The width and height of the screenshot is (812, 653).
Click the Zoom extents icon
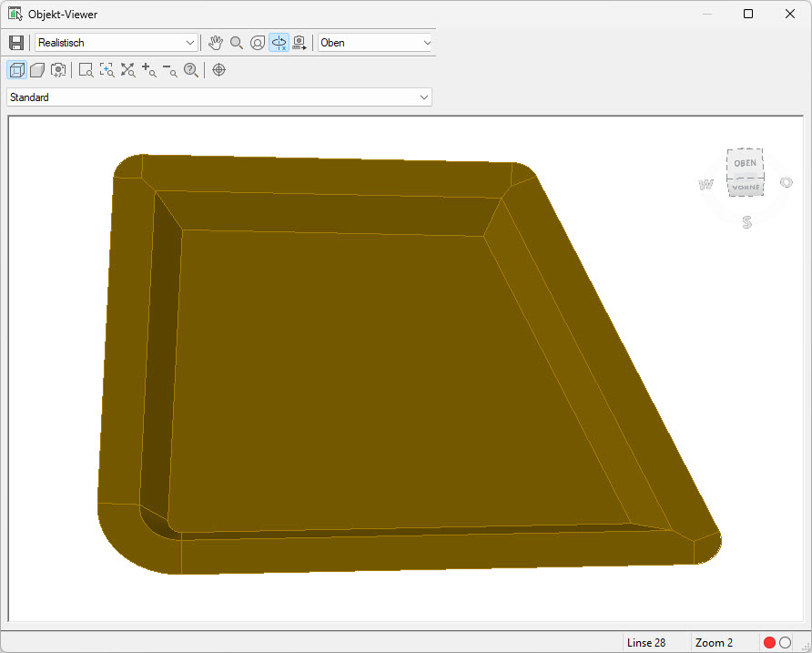tap(127, 70)
